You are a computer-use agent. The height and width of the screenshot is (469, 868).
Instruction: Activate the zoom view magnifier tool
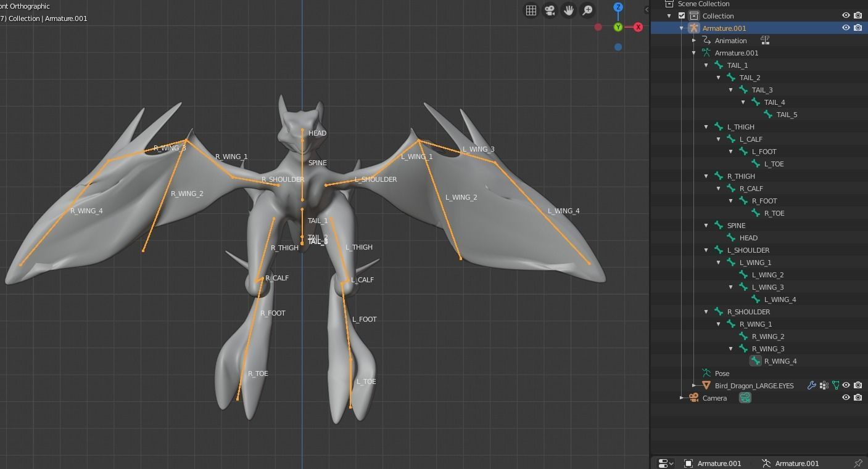pos(588,10)
